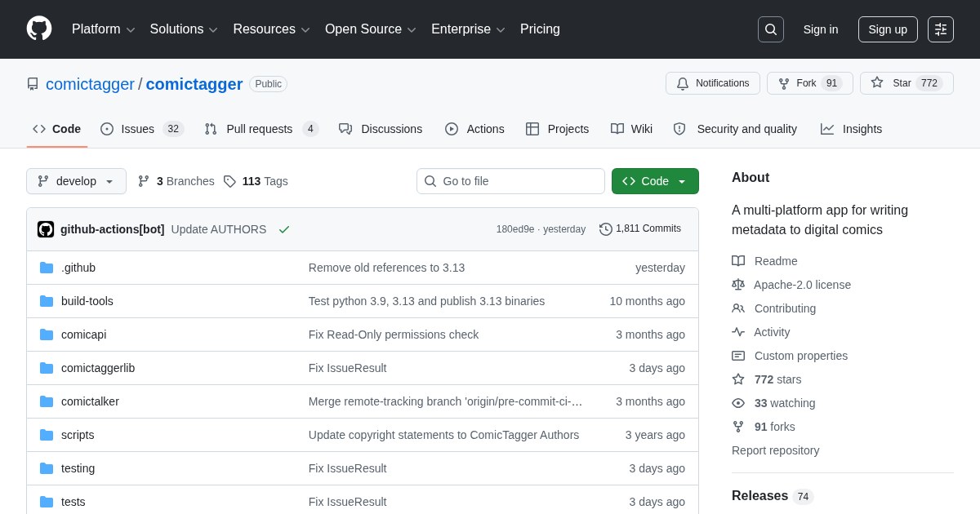This screenshot has height=514, width=980.
Task: Go to the GitHub homepage logo
Action: pyautogui.click(x=39, y=29)
